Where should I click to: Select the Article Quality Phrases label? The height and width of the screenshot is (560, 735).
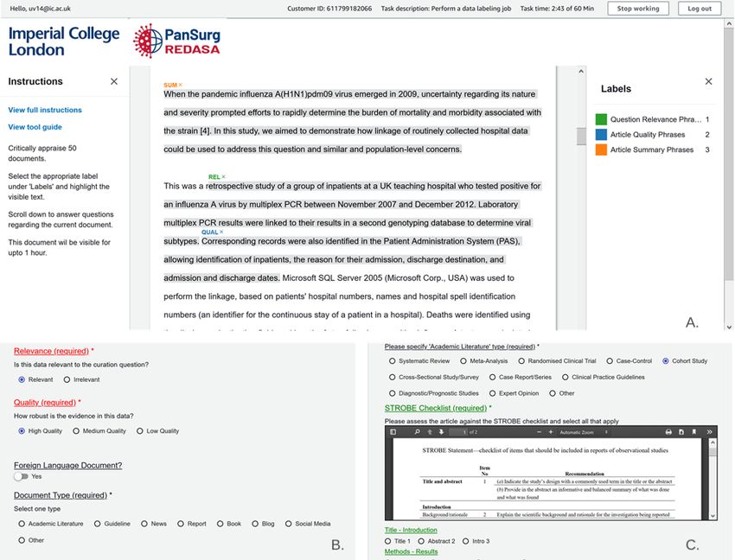point(647,135)
